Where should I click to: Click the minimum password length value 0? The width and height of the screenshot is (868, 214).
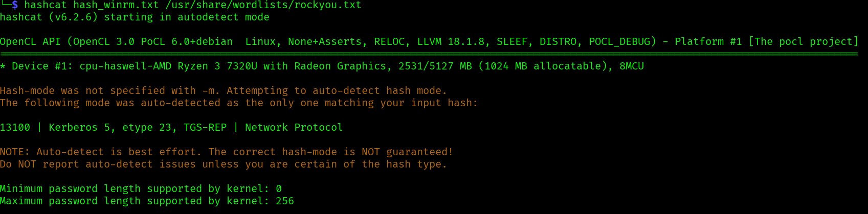coord(279,189)
